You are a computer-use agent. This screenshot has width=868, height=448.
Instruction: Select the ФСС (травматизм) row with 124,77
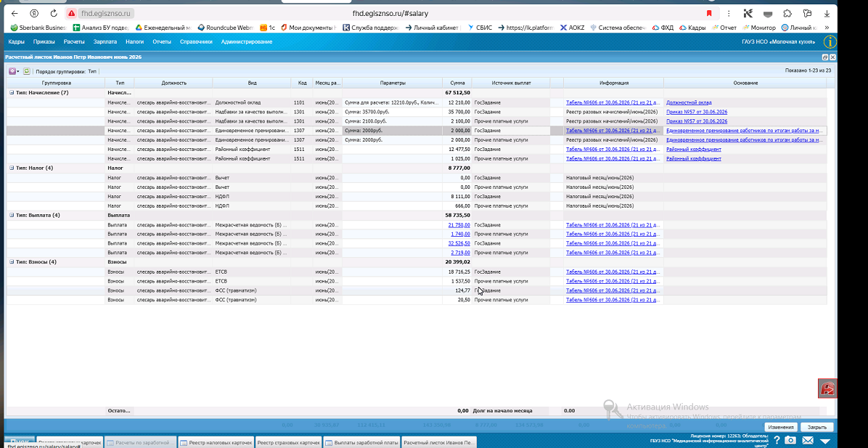pyautogui.click(x=417, y=290)
